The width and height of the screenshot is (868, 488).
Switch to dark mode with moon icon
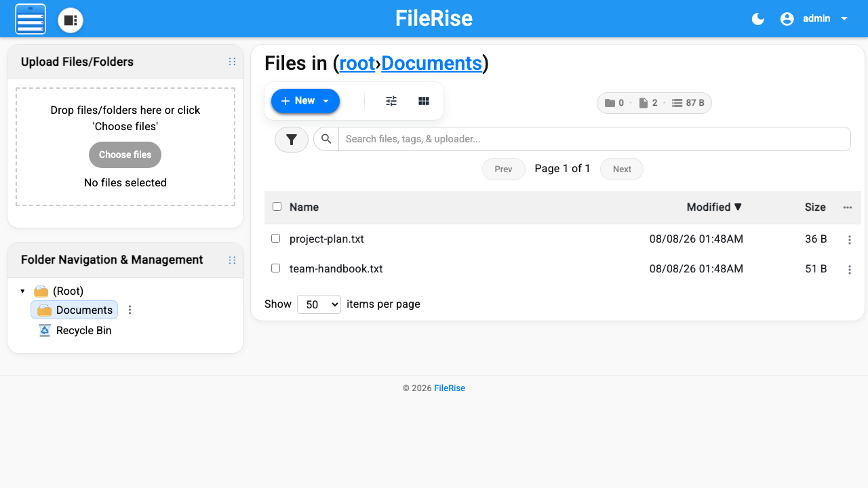click(758, 19)
